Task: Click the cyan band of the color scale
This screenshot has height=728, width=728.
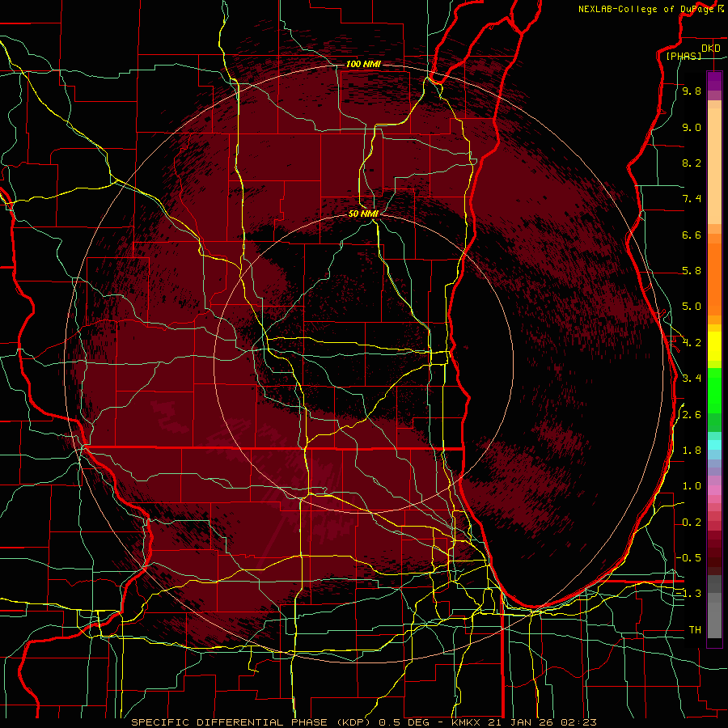Action: click(x=714, y=445)
